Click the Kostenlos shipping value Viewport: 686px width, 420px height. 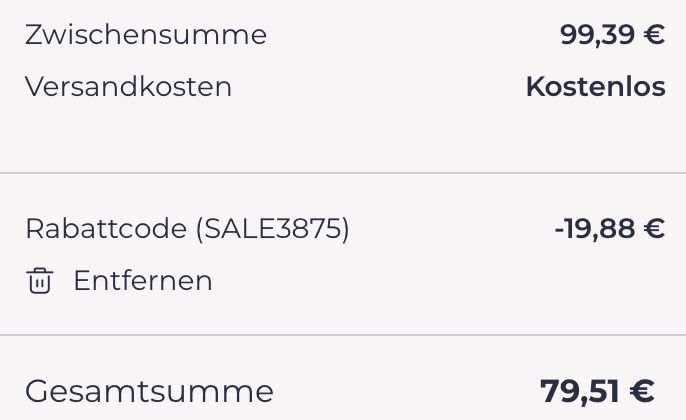[x=595, y=86]
